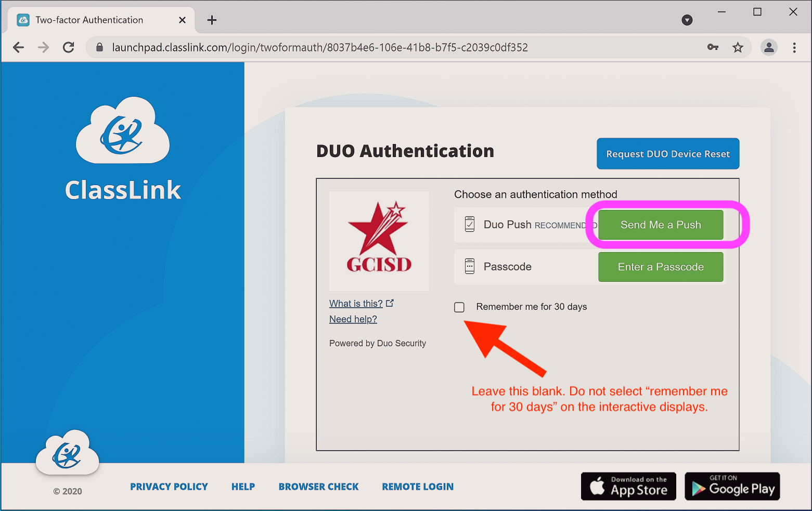Open the Help footer link
The height and width of the screenshot is (511, 812).
243,487
